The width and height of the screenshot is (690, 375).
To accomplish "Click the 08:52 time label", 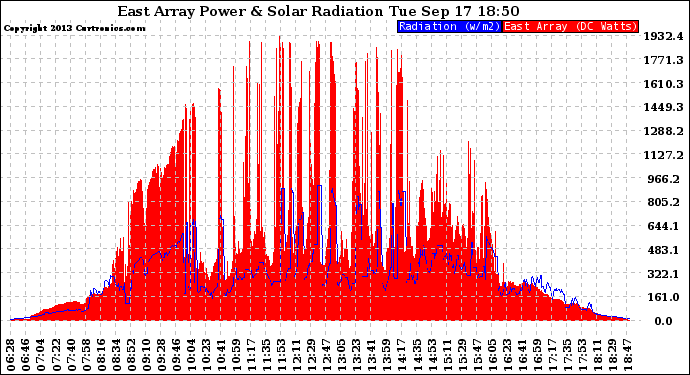I will click(x=131, y=354).
